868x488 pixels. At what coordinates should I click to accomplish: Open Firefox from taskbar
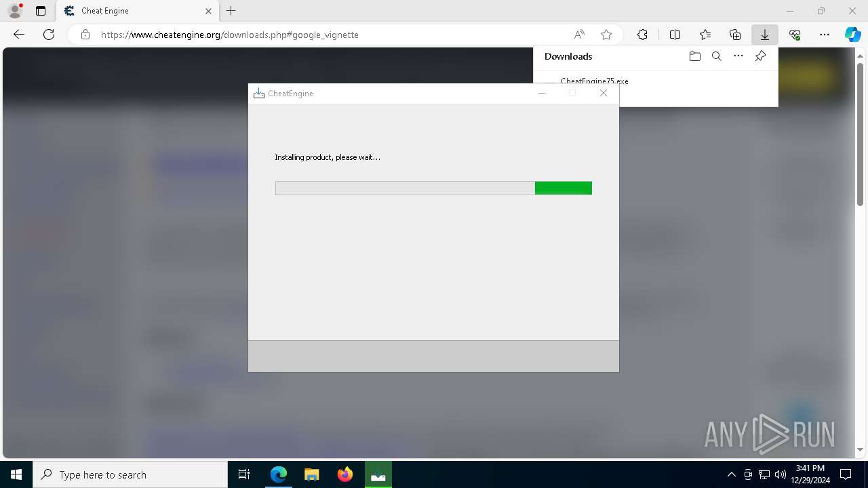click(x=345, y=474)
